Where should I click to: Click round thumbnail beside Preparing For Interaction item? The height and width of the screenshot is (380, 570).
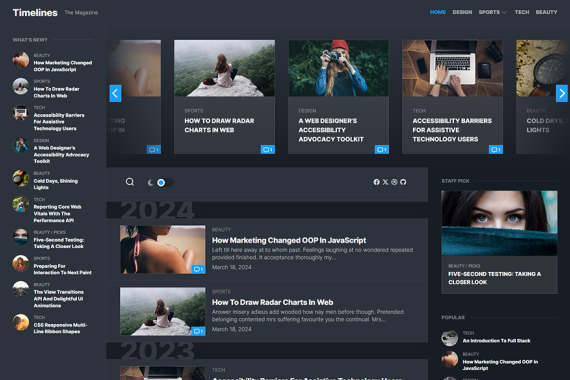[x=21, y=263]
